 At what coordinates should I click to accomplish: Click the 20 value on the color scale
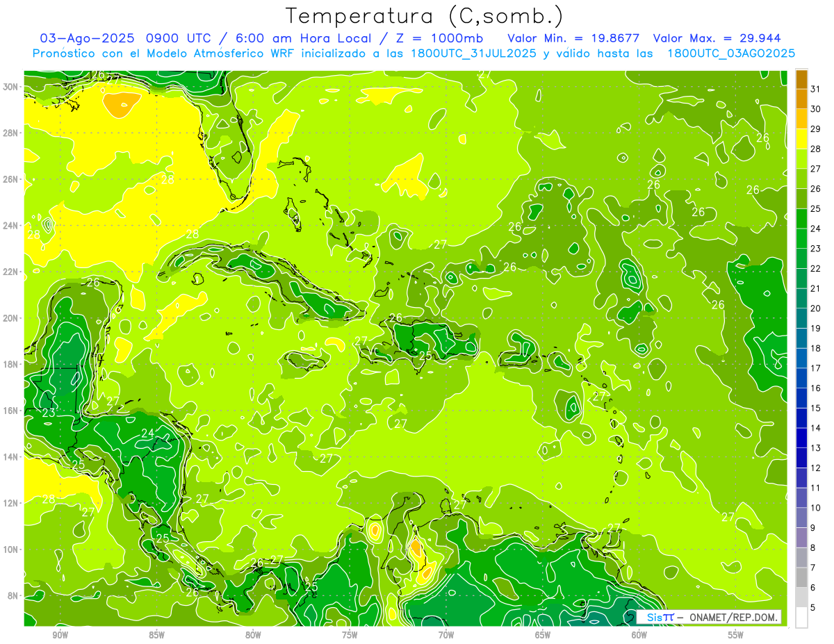click(x=816, y=308)
